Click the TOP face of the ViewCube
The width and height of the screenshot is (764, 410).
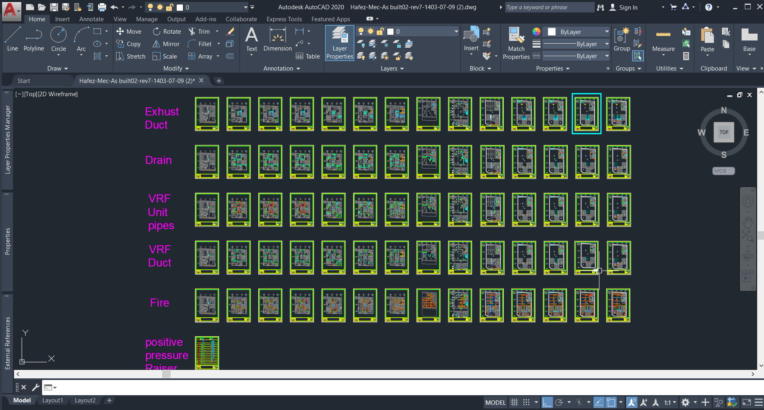[x=724, y=132]
